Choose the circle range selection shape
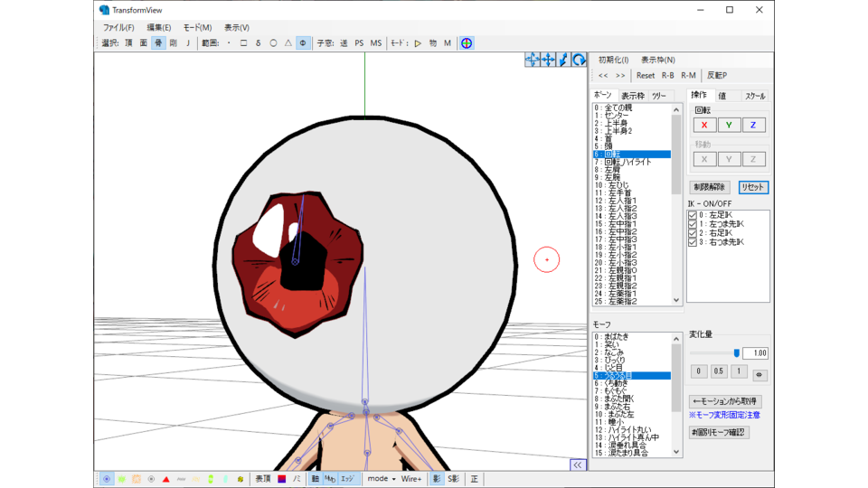 point(273,43)
